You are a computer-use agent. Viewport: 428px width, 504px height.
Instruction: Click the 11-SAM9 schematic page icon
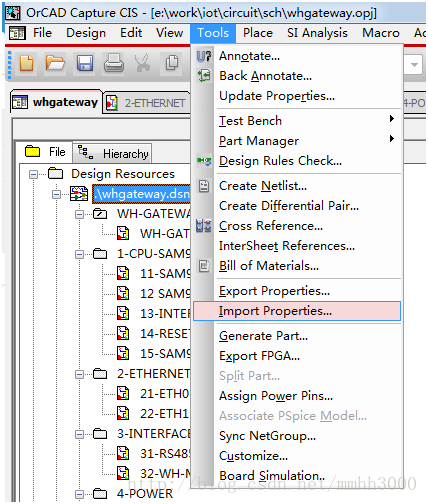click(x=123, y=273)
